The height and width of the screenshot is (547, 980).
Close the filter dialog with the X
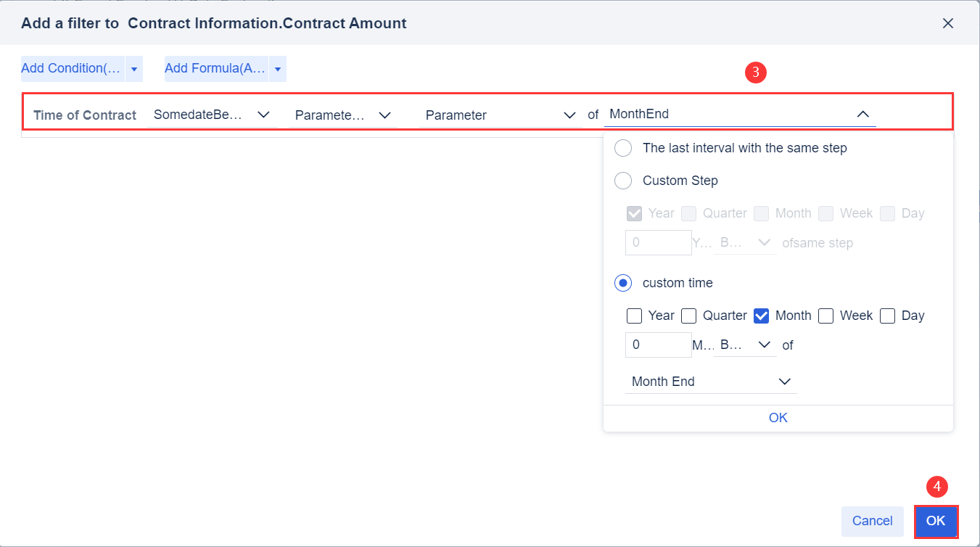[948, 22]
